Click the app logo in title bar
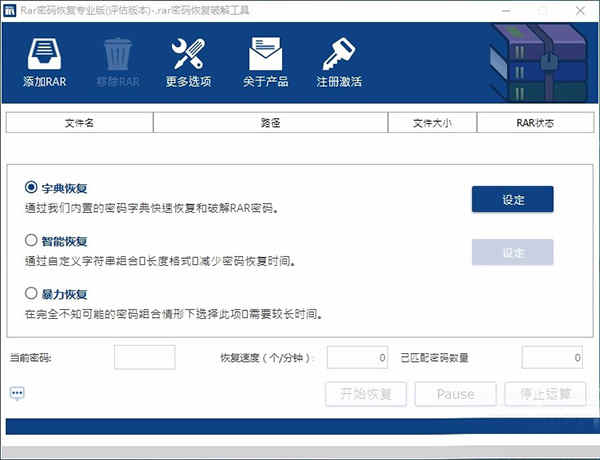This screenshot has height=460, width=600. tap(10, 9)
